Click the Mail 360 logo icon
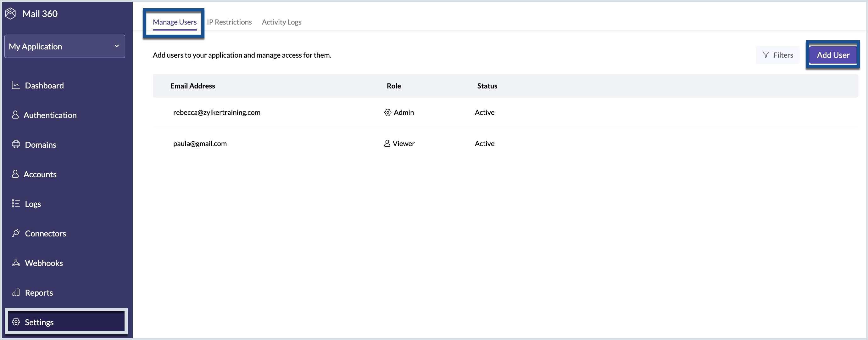The height and width of the screenshot is (340, 868). [x=11, y=14]
